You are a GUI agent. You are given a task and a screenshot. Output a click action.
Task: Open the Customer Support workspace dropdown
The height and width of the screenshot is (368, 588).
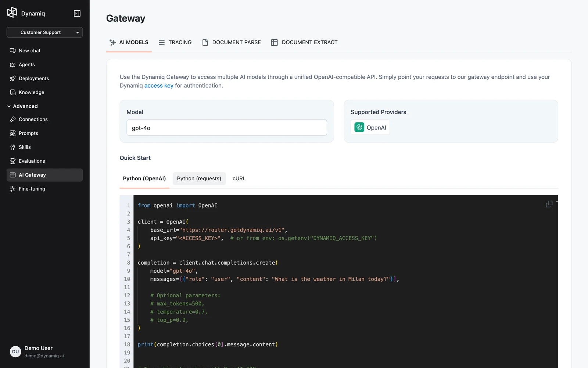(x=44, y=32)
